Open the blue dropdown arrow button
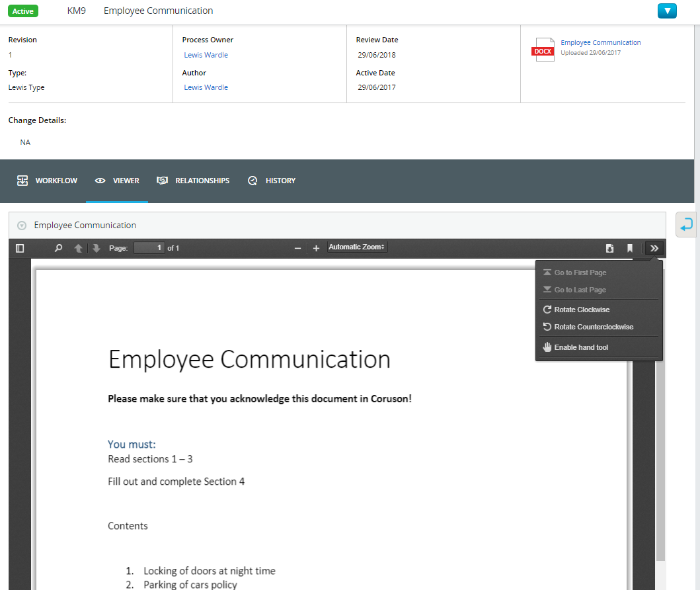This screenshot has width=700, height=590. tap(667, 11)
